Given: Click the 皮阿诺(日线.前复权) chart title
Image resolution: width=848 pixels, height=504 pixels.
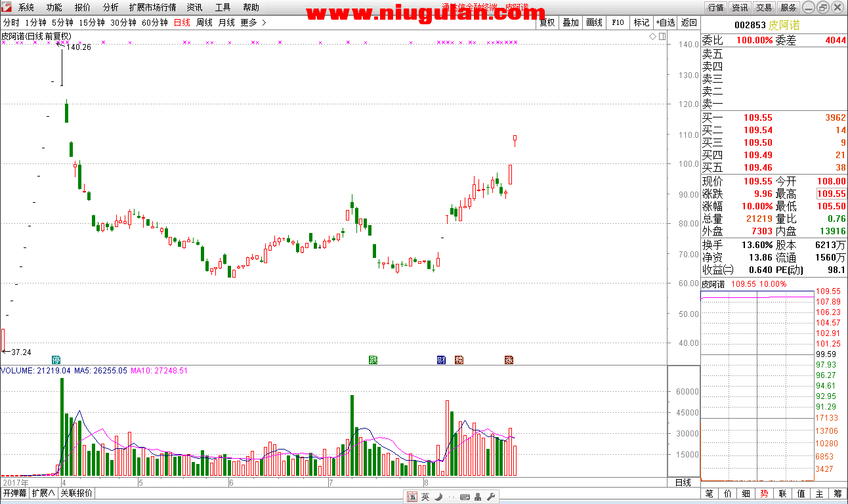Looking at the screenshot, I should point(36,36).
